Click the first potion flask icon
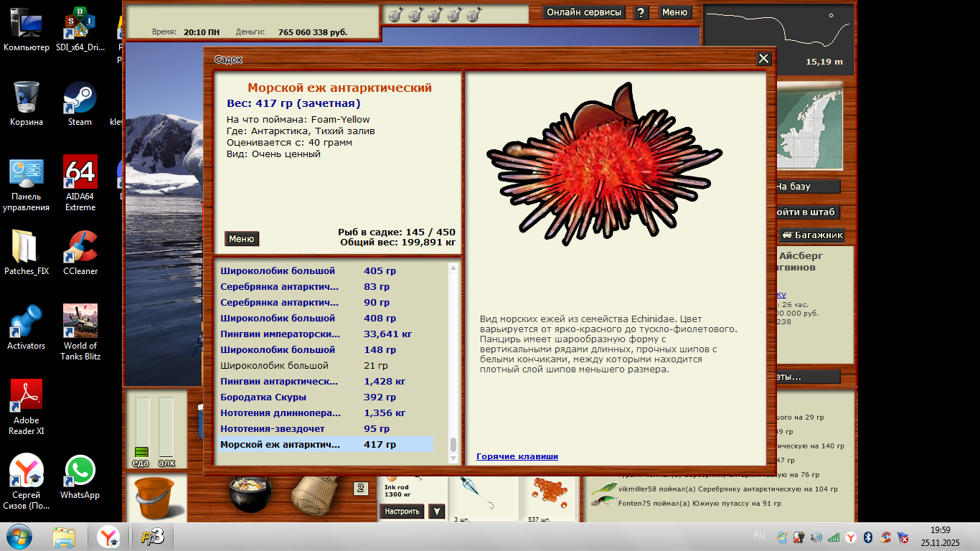 [x=395, y=14]
